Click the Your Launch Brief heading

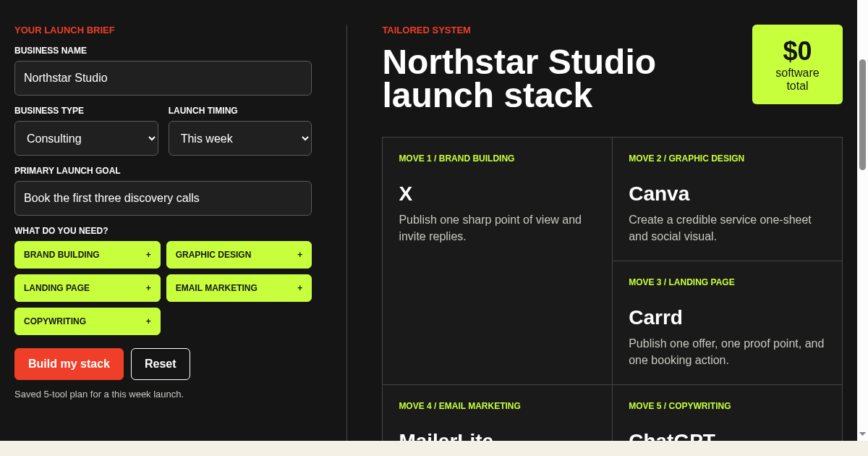[x=64, y=30]
